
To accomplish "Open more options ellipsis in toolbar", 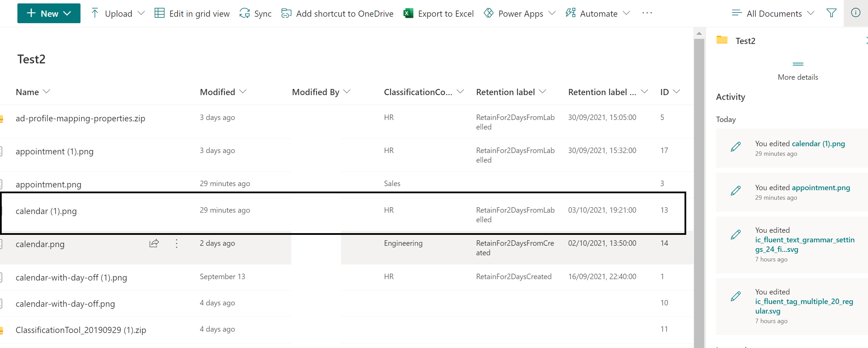I will click(x=647, y=13).
